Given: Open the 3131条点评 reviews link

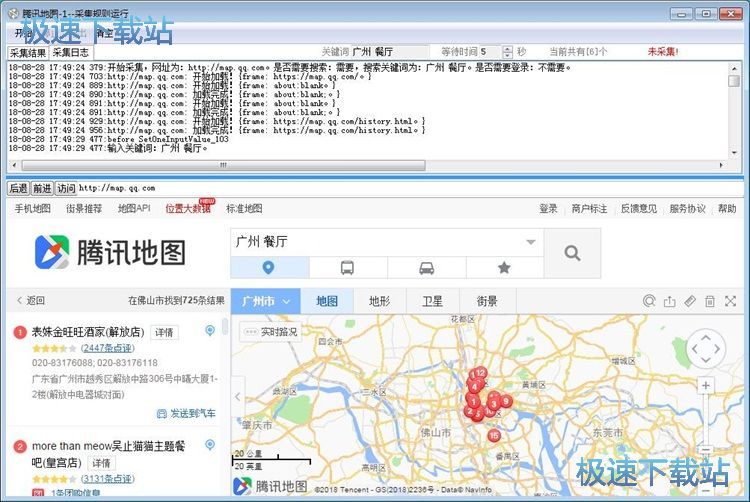Looking at the screenshot, I should tap(108, 479).
